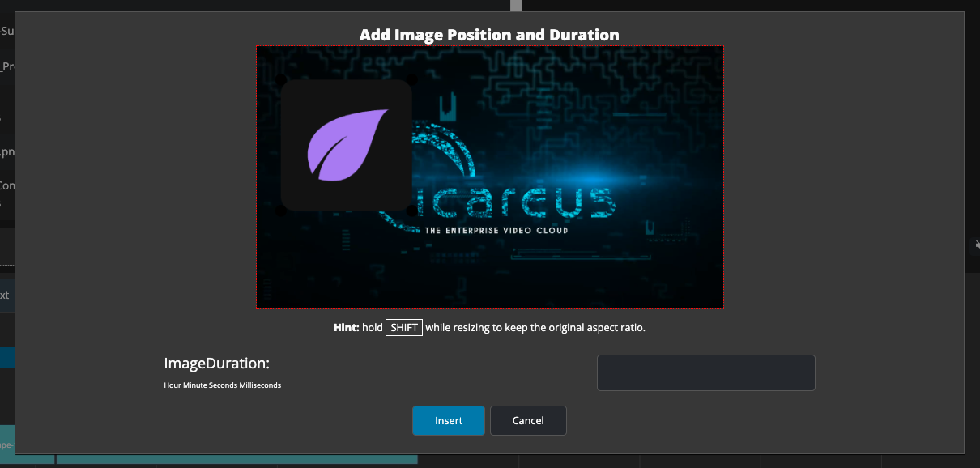Click the ImageDuration label

click(x=216, y=364)
